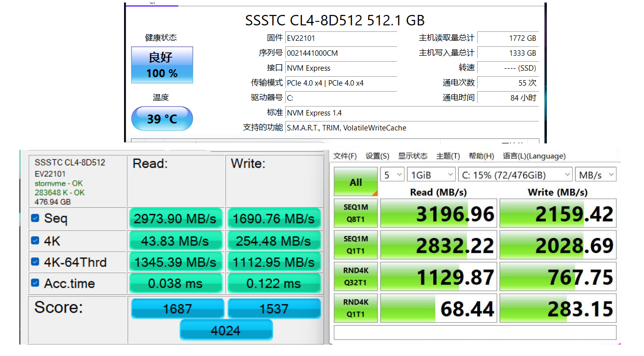Click the standard field NVM Express 1.4
Image resolution: width=644 pixels, height=356 pixels.
pos(412,113)
